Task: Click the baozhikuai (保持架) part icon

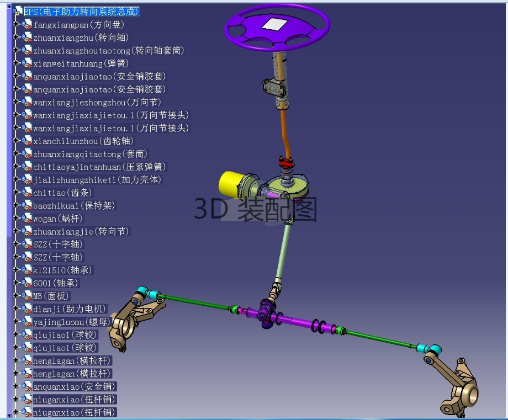Action: tap(27, 206)
